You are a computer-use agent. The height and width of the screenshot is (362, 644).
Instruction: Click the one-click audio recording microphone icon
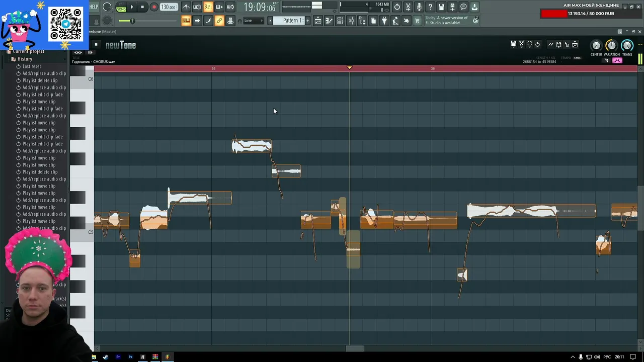click(419, 7)
